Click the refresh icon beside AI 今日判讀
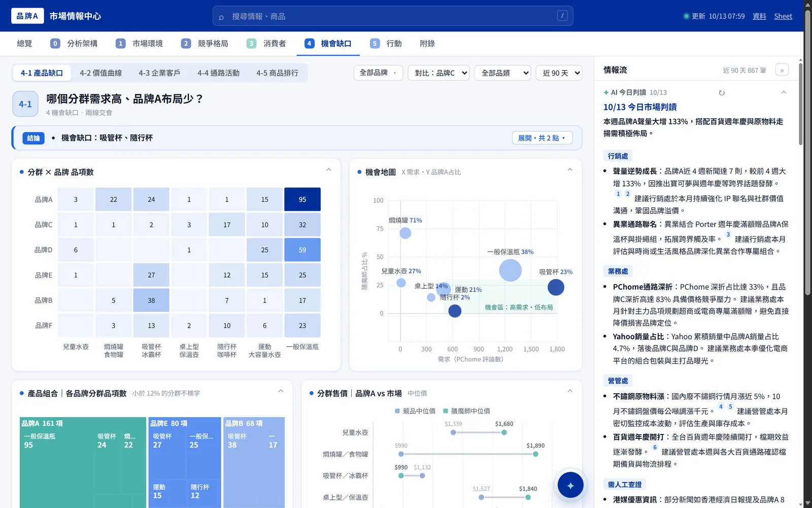The height and width of the screenshot is (508, 812). point(722,92)
